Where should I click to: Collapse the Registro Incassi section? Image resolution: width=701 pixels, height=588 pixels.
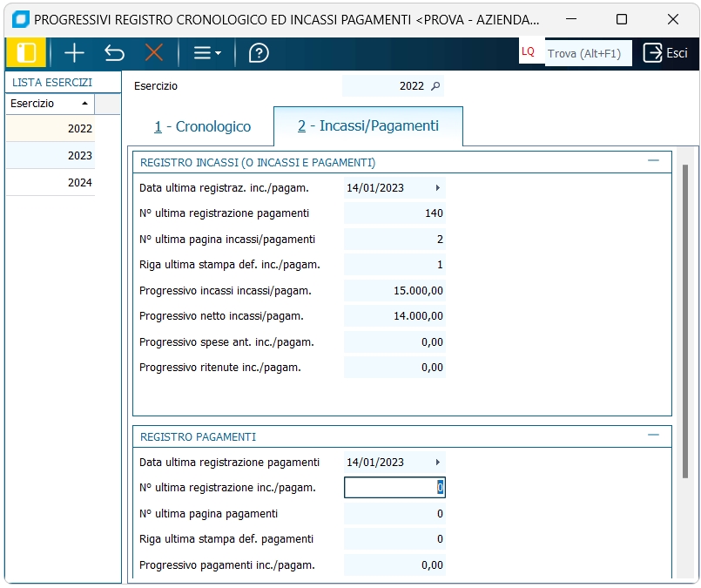tap(653, 161)
